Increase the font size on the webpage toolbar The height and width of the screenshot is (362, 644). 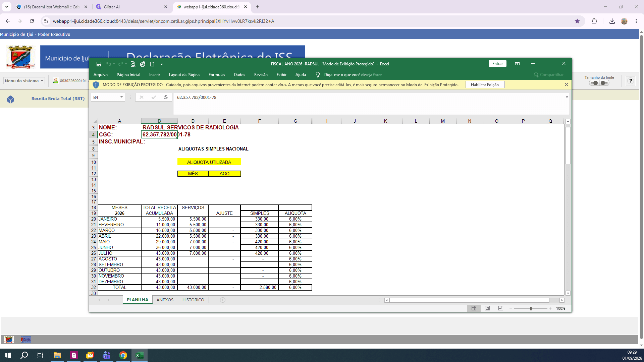pos(604,83)
